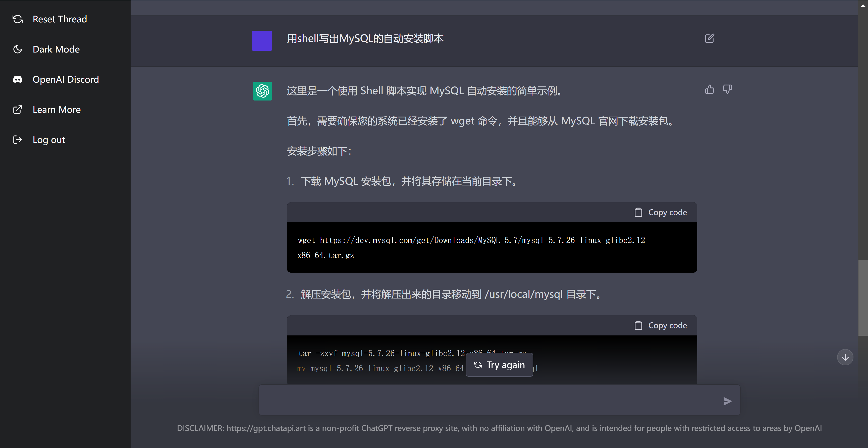Click the Log out arrow icon

pyautogui.click(x=18, y=139)
